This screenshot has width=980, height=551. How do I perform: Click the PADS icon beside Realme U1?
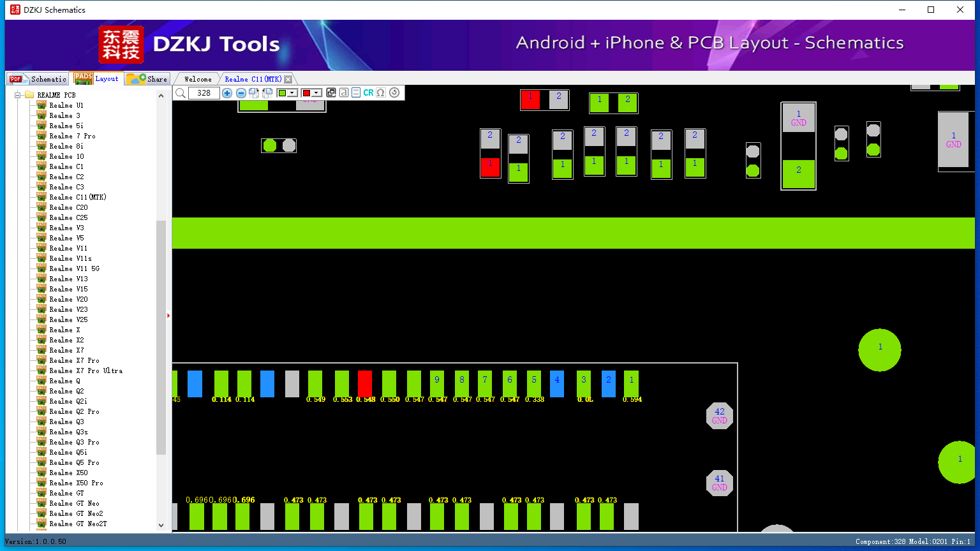coord(41,105)
